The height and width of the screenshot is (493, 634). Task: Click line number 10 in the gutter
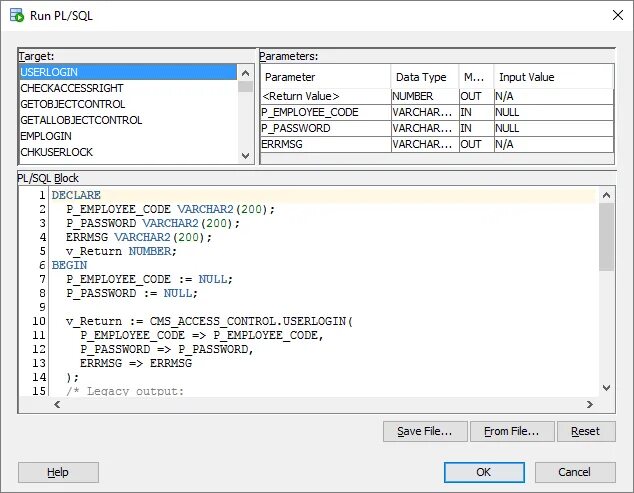[39, 321]
